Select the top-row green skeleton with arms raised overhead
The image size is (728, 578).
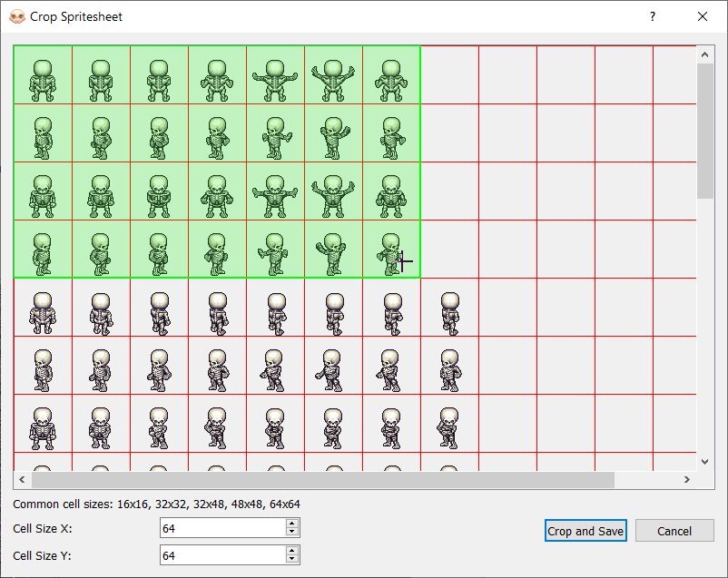(333, 75)
